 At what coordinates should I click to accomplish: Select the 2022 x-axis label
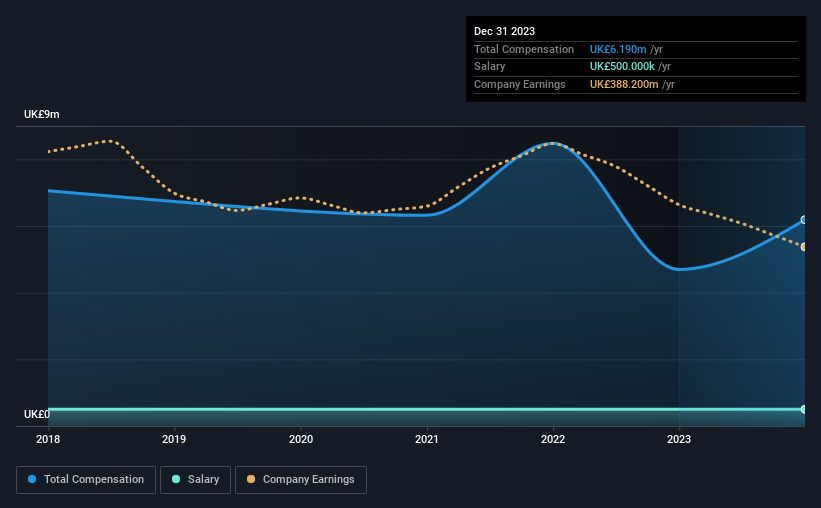(553, 439)
